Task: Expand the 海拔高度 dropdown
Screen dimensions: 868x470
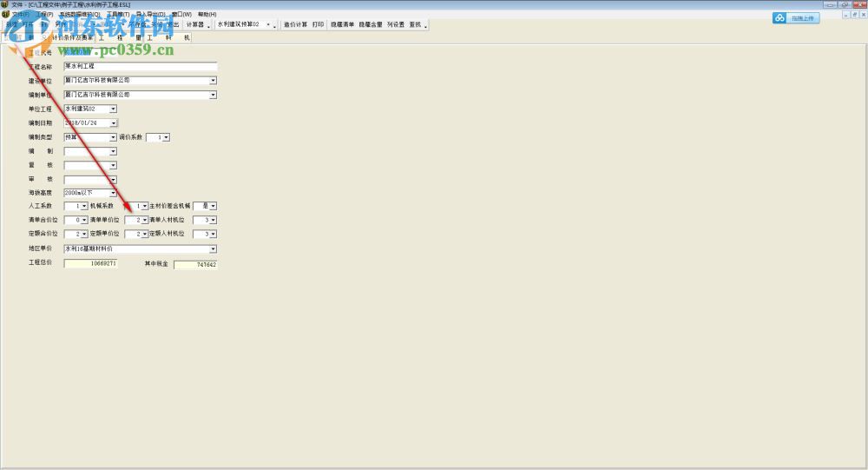Action: click(x=113, y=193)
